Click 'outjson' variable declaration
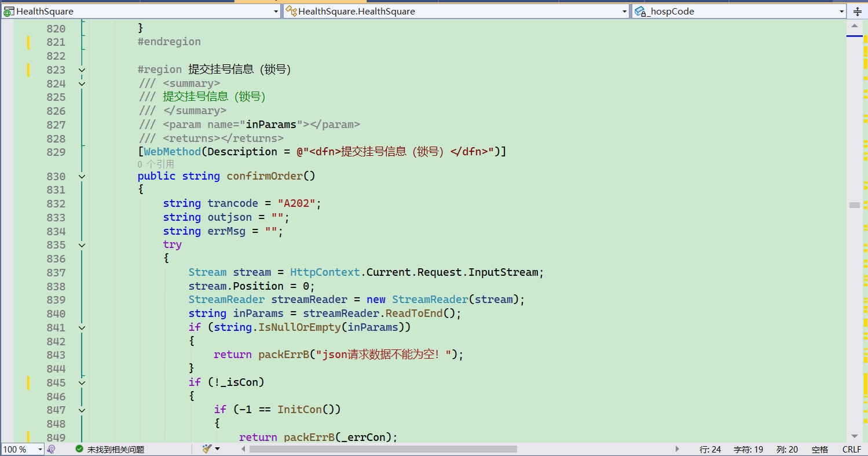The height and width of the screenshot is (456, 868). coord(230,217)
